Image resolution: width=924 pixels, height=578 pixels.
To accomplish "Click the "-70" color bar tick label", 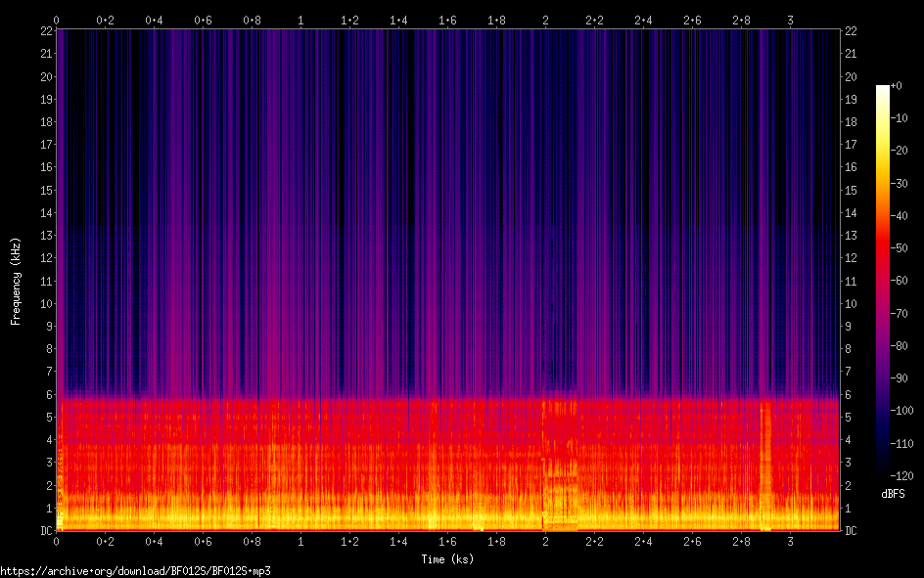I will [899, 314].
